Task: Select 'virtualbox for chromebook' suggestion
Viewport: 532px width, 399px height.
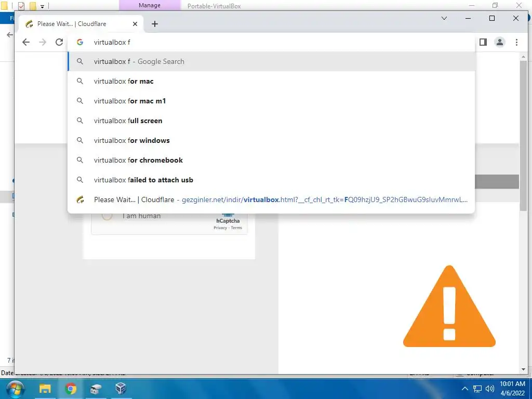Action: click(271, 160)
